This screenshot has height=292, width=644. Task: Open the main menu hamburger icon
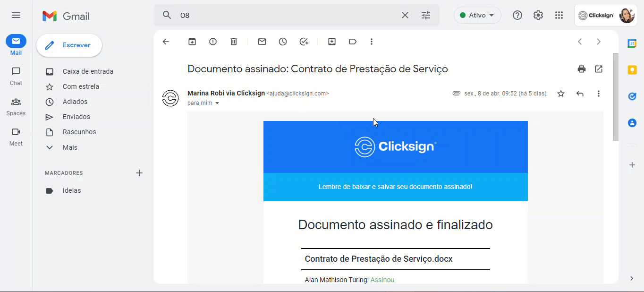point(16,15)
